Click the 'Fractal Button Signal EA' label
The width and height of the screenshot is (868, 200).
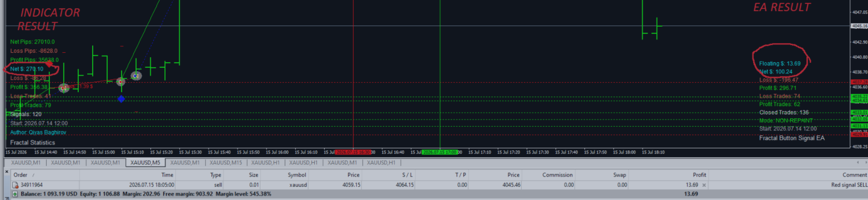point(792,138)
